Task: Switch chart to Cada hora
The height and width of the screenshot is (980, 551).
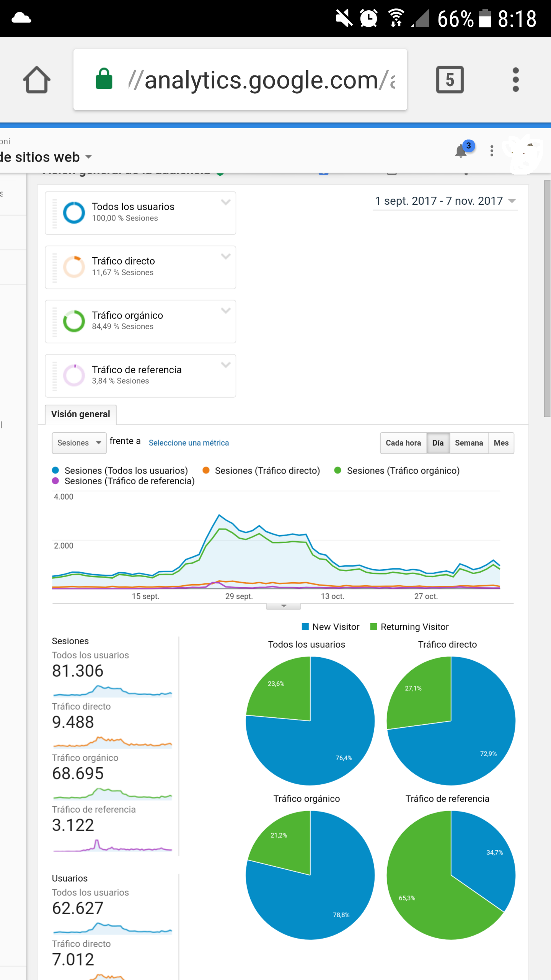Action: [x=403, y=443]
